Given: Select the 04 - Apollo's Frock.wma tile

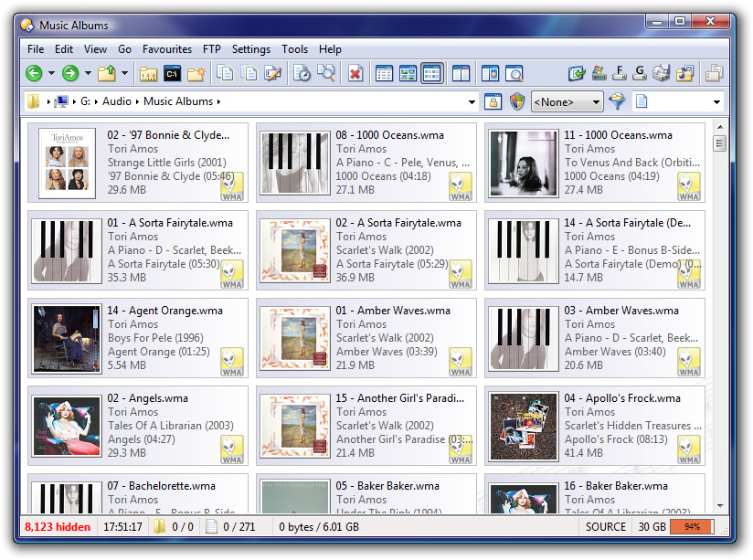Looking at the screenshot, I should (x=595, y=426).
